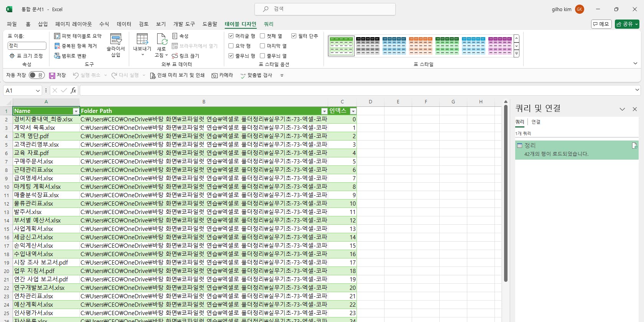Image resolution: width=644 pixels, height=322 pixels.
Task: Click the remove duplicates icon
Action: pyautogui.click(x=57, y=46)
